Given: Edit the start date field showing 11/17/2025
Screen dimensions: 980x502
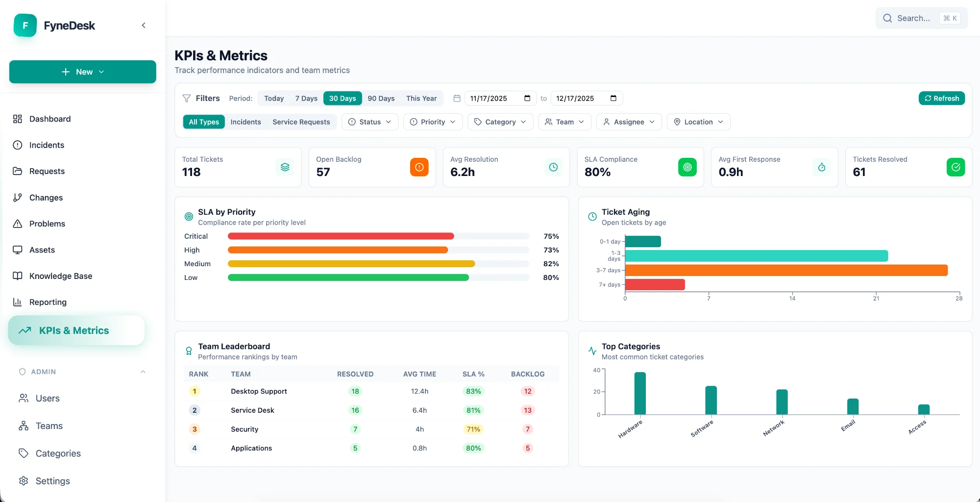Looking at the screenshot, I should coord(495,98).
